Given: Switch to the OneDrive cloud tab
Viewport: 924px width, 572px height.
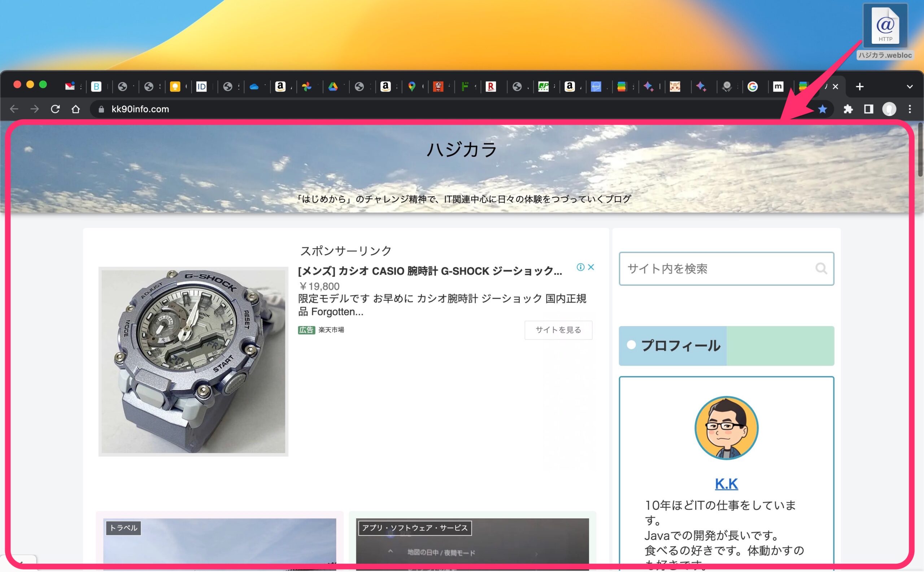Looking at the screenshot, I should 254,87.
